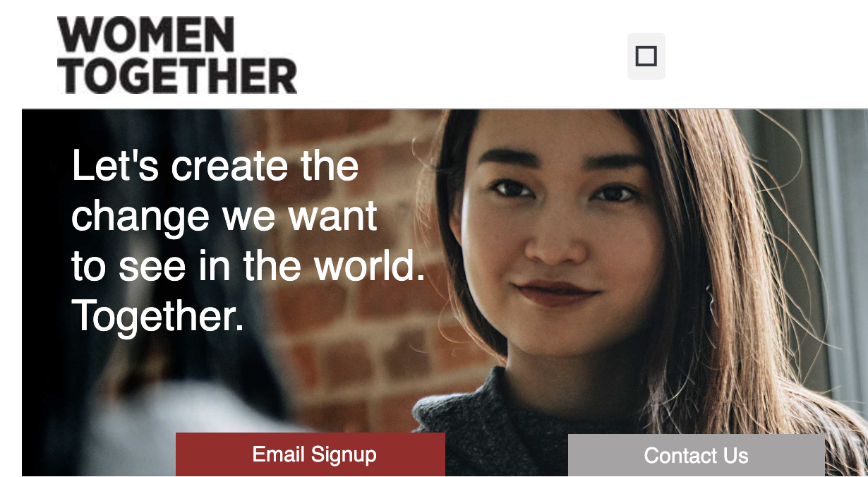Click the Email Signup button
The image size is (868, 477).
click(x=311, y=454)
